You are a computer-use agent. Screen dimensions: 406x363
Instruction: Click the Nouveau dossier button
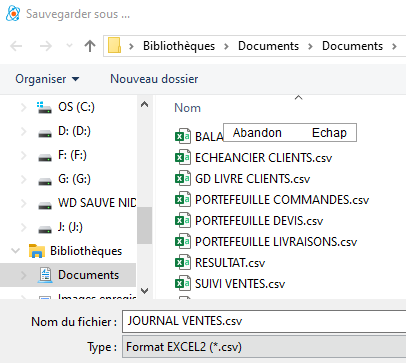pos(154,79)
